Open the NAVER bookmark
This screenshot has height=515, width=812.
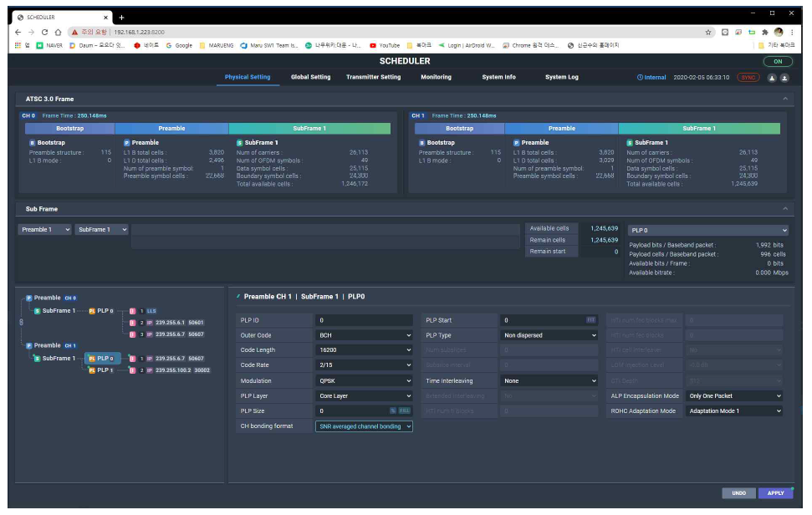click(49, 45)
